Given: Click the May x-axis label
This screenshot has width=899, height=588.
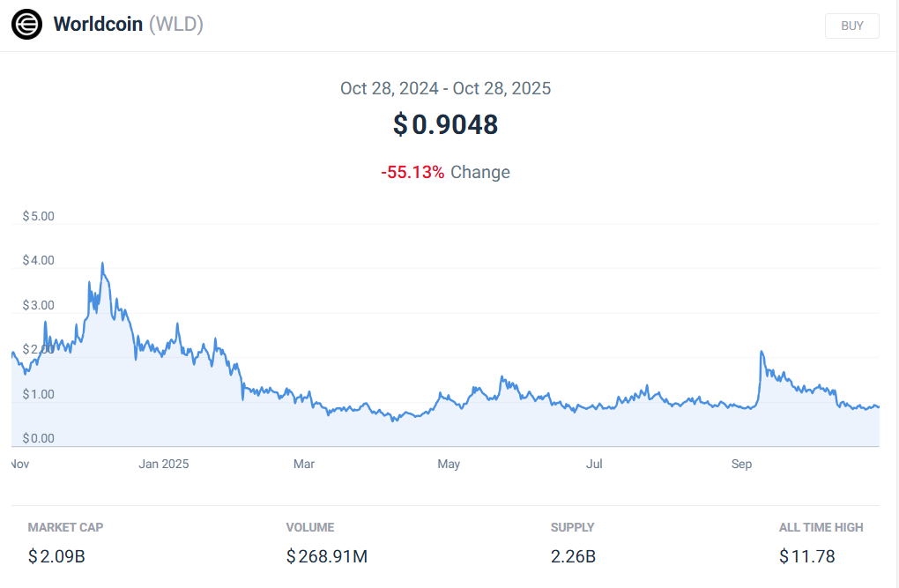Looking at the screenshot, I should coord(449,464).
